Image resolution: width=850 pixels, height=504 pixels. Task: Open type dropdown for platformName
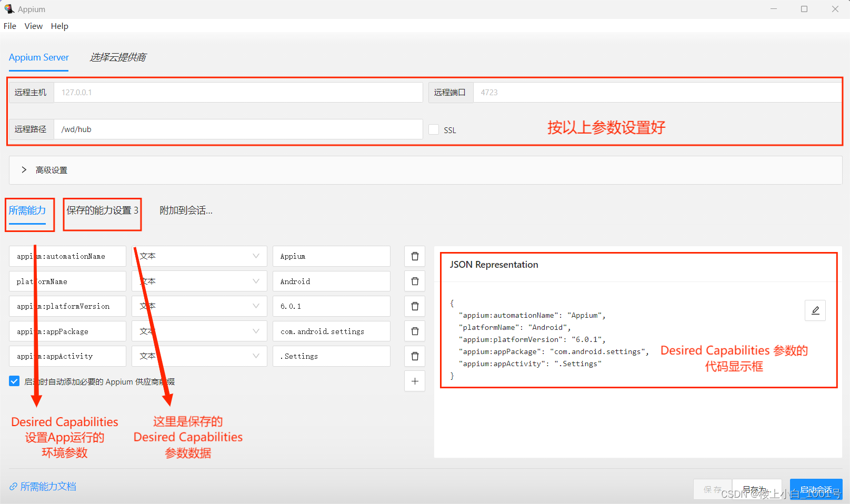(x=199, y=281)
